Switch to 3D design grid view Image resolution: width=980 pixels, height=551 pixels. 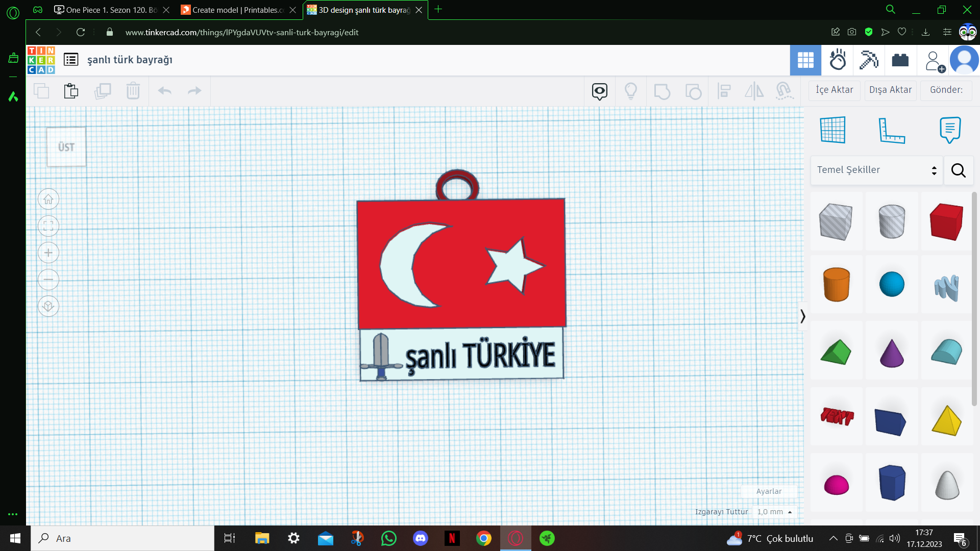(805, 60)
